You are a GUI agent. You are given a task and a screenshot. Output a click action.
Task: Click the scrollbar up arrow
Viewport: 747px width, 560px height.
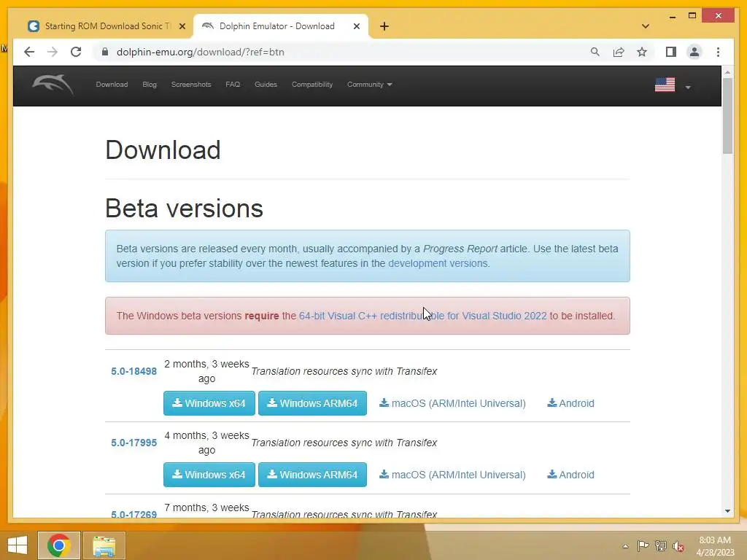(727, 72)
